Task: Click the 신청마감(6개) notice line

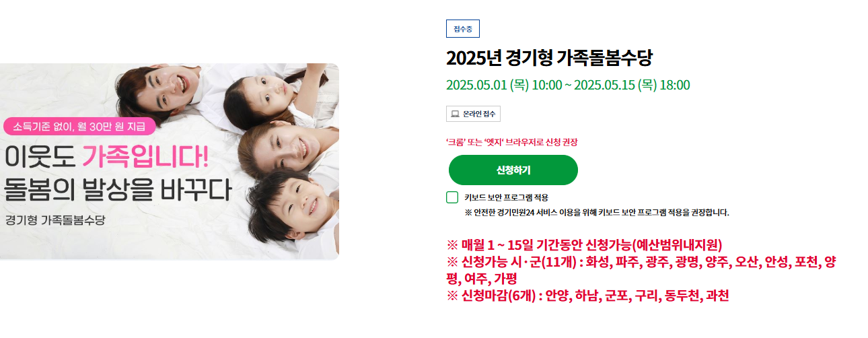Action: coord(588,296)
